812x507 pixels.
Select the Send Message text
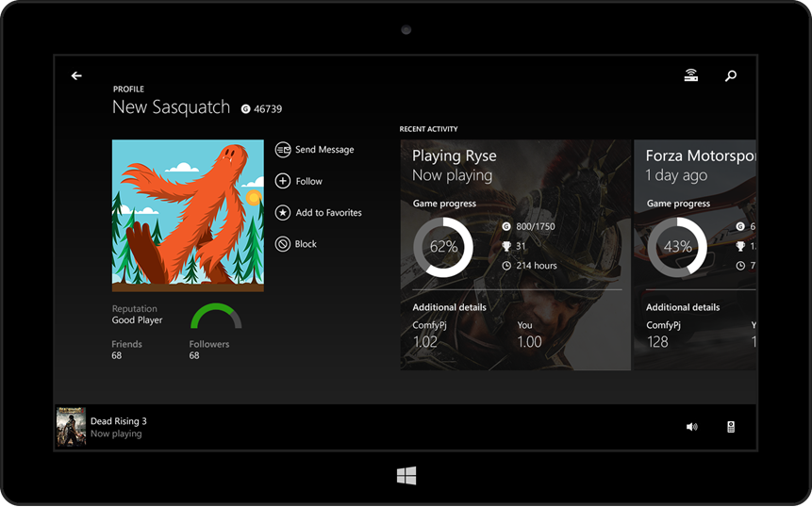pos(324,150)
